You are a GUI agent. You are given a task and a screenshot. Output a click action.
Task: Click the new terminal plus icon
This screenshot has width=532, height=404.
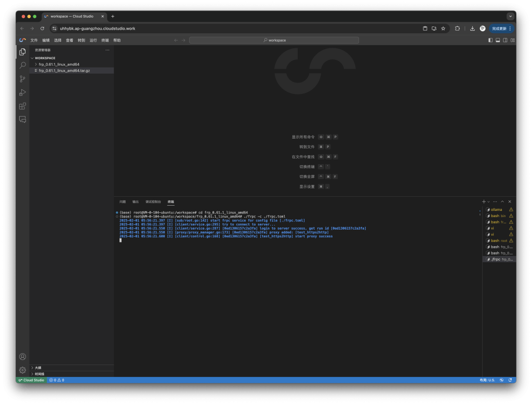[x=484, y=201]
